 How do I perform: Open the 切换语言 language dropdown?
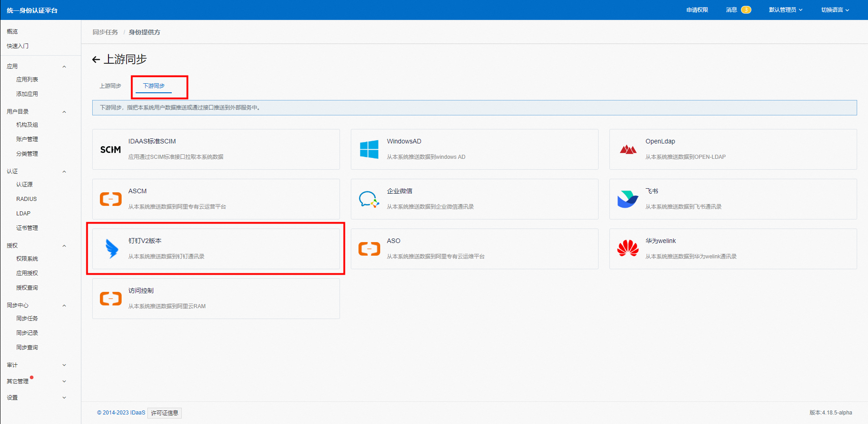tap(835, 10)
